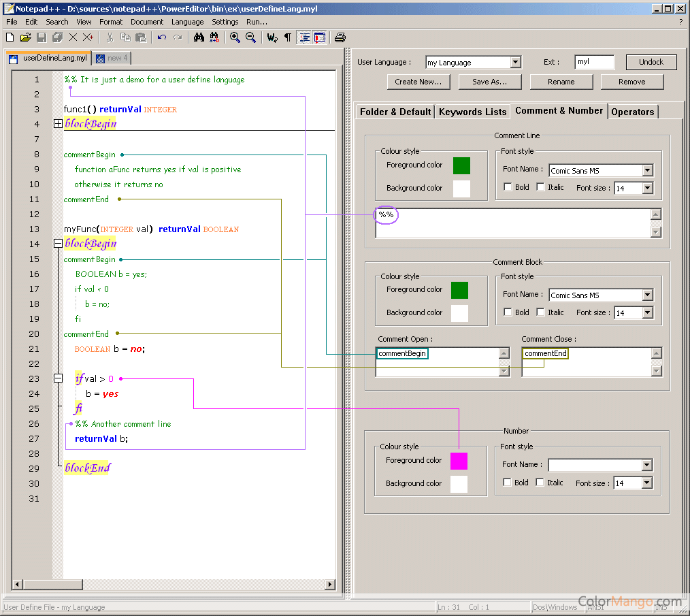Click the Create New... button

pyautogui.click(x=418, y=82)
